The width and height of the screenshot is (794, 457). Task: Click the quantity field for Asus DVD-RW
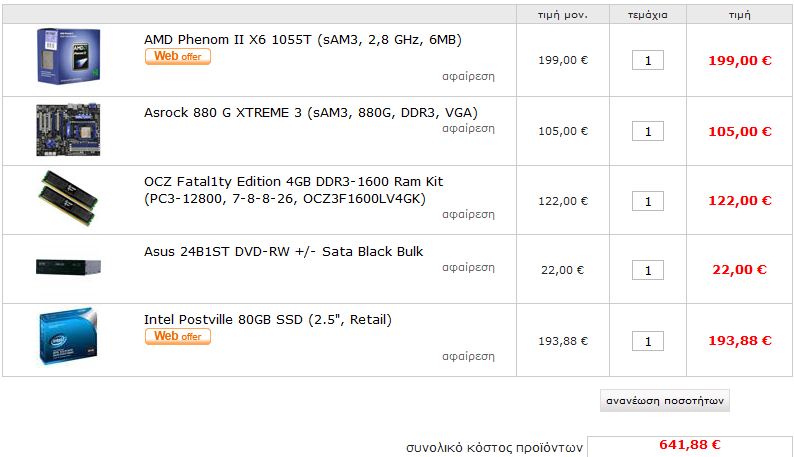pos(648,270)
